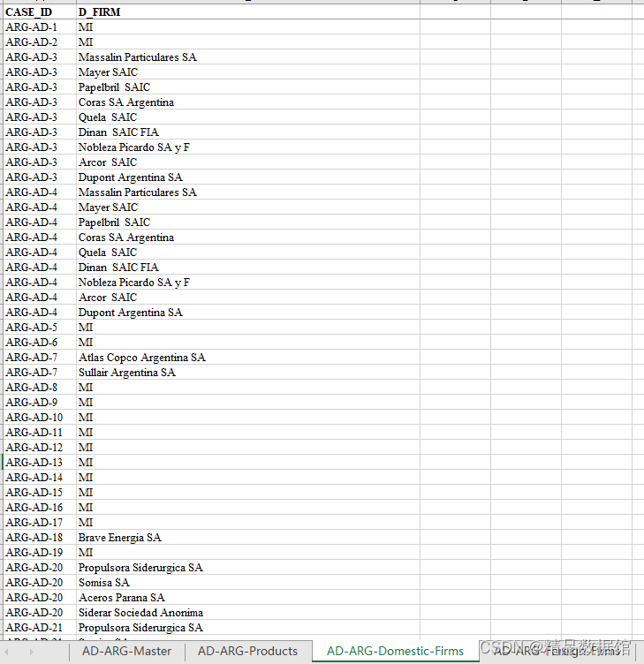
Task: Select the ARG-AD-8 case ID cell
Action: pyautogui.click(x=40, y=388)
